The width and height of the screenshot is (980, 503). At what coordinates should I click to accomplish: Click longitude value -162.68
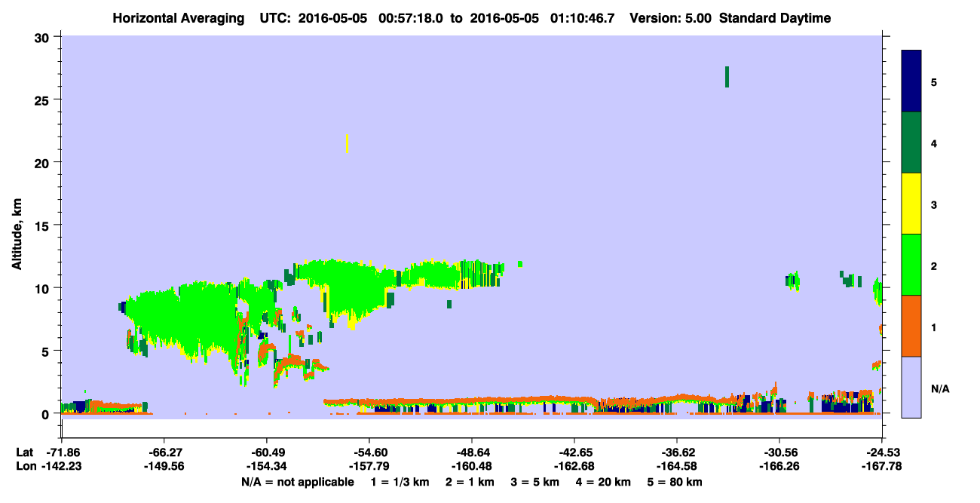tap(574, 466)
